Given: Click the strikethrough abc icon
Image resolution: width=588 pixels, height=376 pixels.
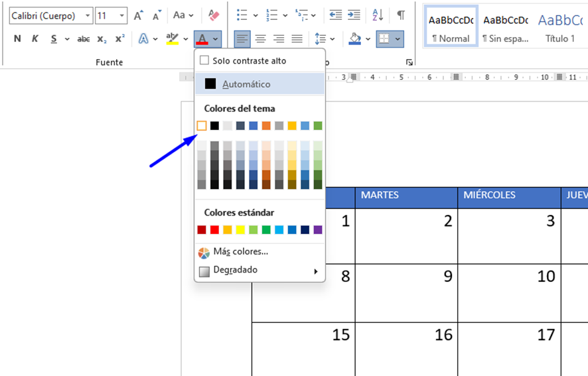Looking at the screenshot, I should (84, 39).
